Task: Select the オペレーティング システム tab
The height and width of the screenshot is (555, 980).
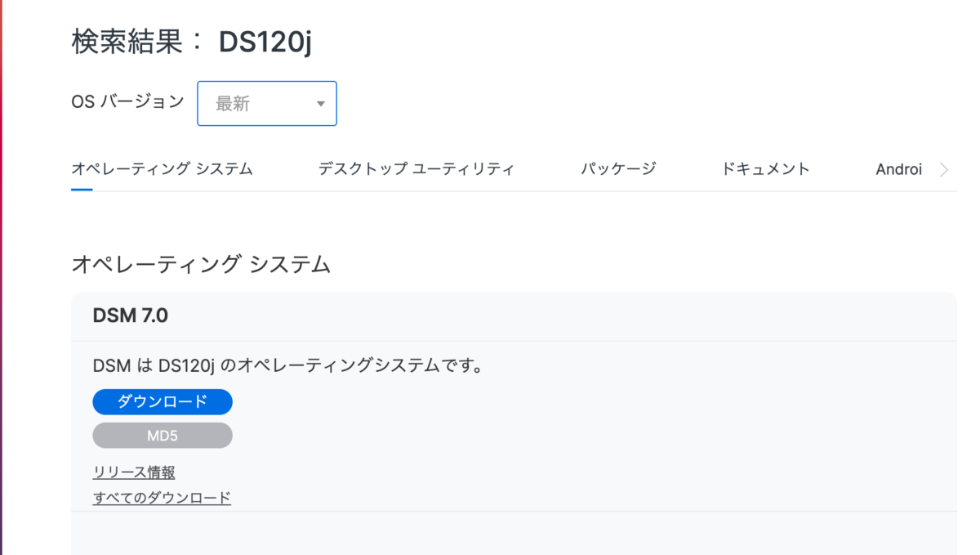Action: pos(162,169)
